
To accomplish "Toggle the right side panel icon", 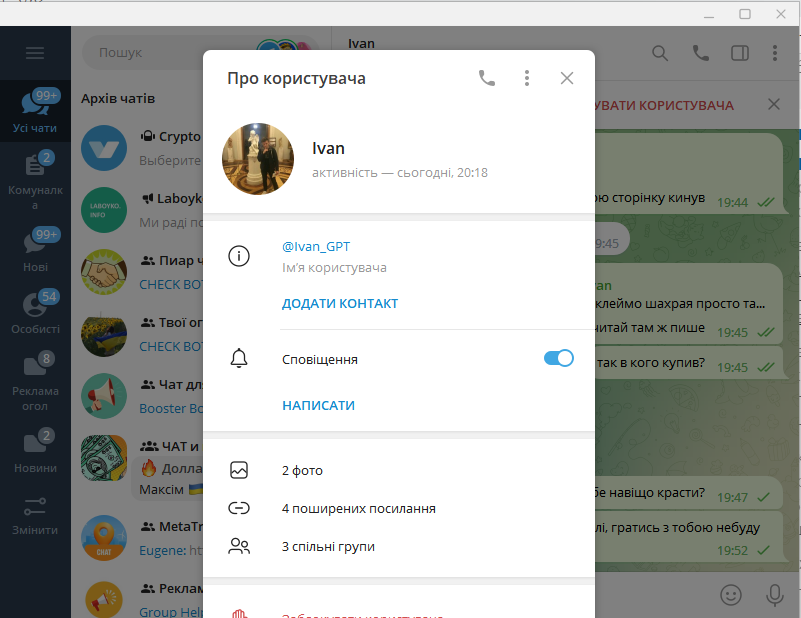I will coord(739,53).
